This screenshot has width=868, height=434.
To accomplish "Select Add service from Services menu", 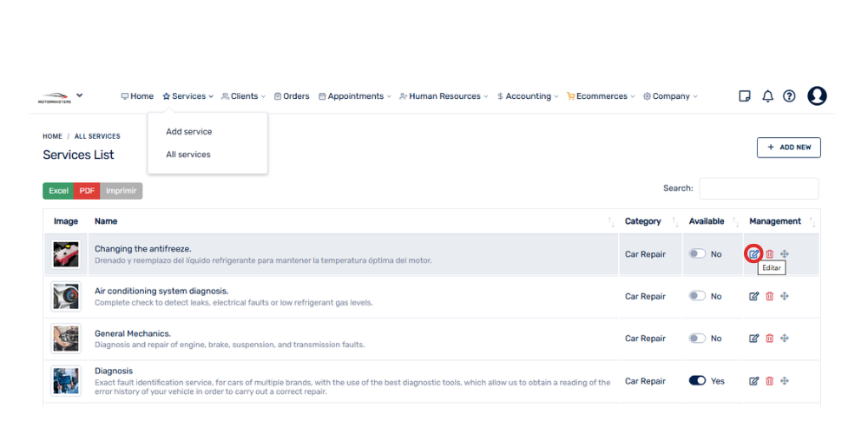I will (189, 132).
